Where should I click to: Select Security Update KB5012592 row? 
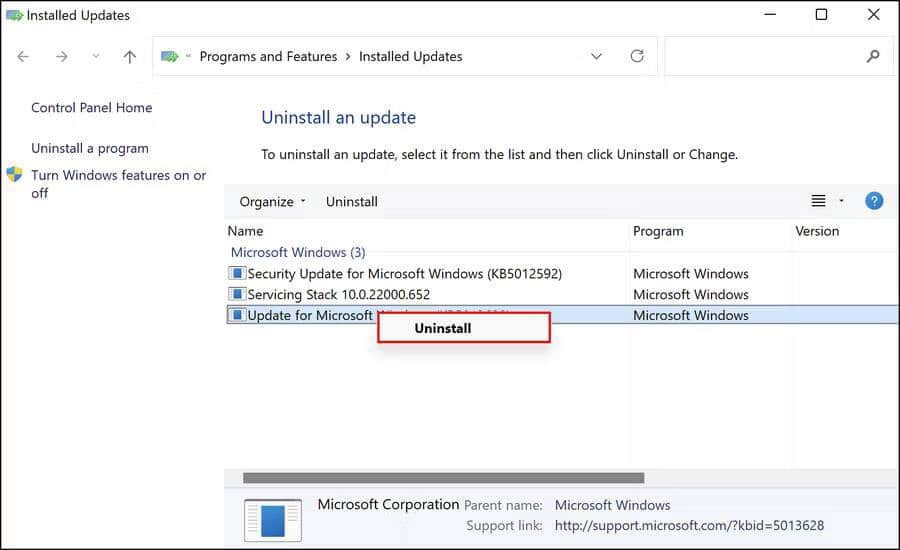(562, 273)
